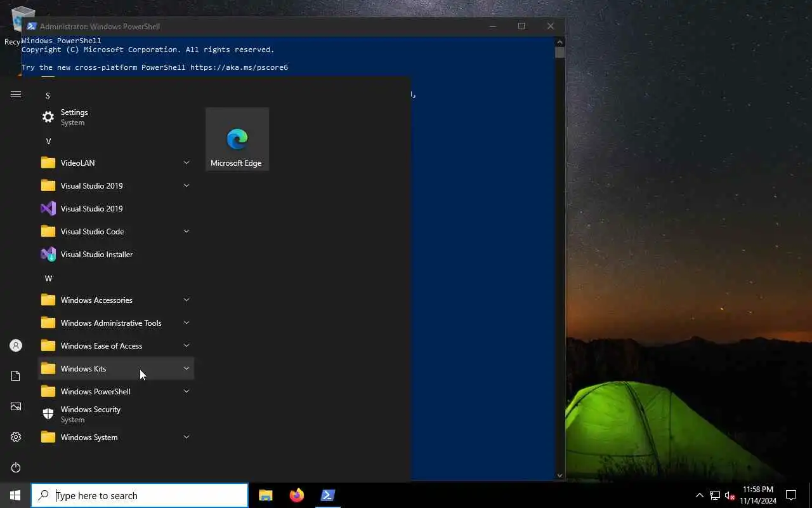
Task: Open the notification center icon
Action: click(791, 495)
